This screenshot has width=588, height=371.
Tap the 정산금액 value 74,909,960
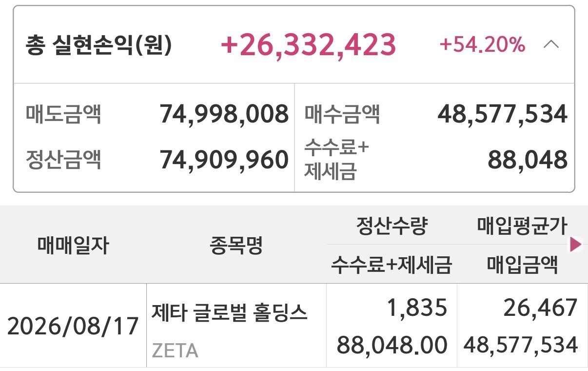pos(224,160)
